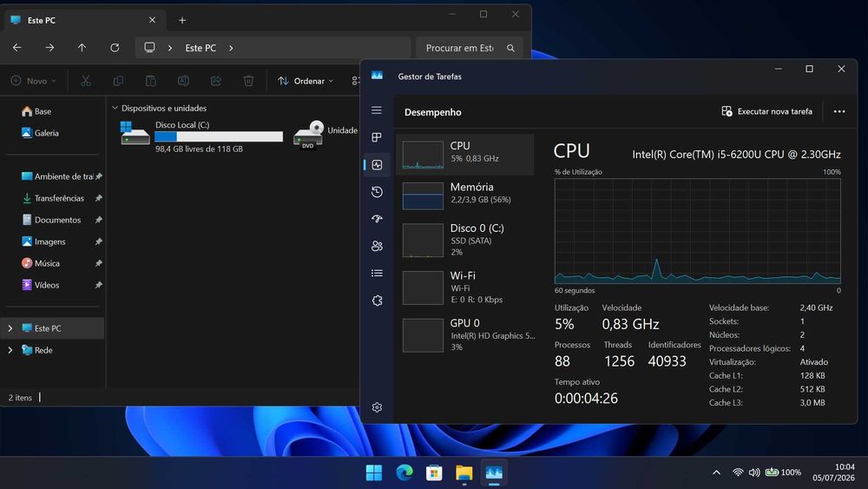The image size is (868, 489).
Task: Click the Refresh icon in File Explorer
Action: click(x=115, y=48)
